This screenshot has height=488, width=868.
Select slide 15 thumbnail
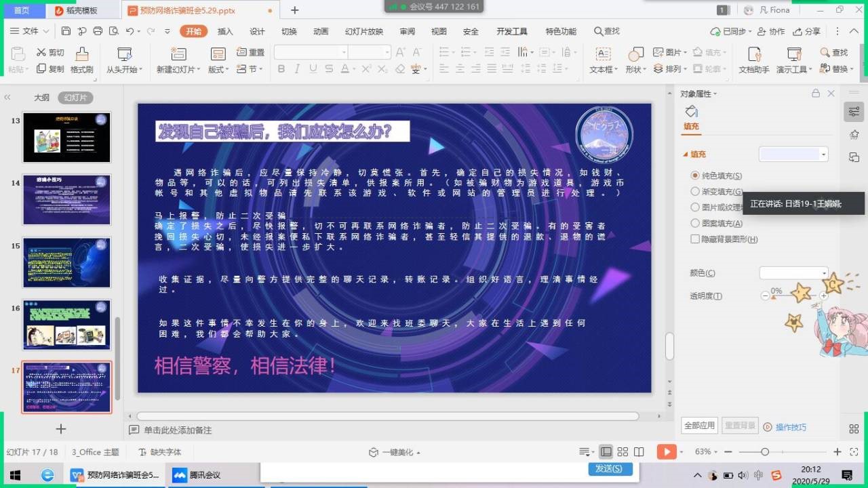(x=66, y=262)
